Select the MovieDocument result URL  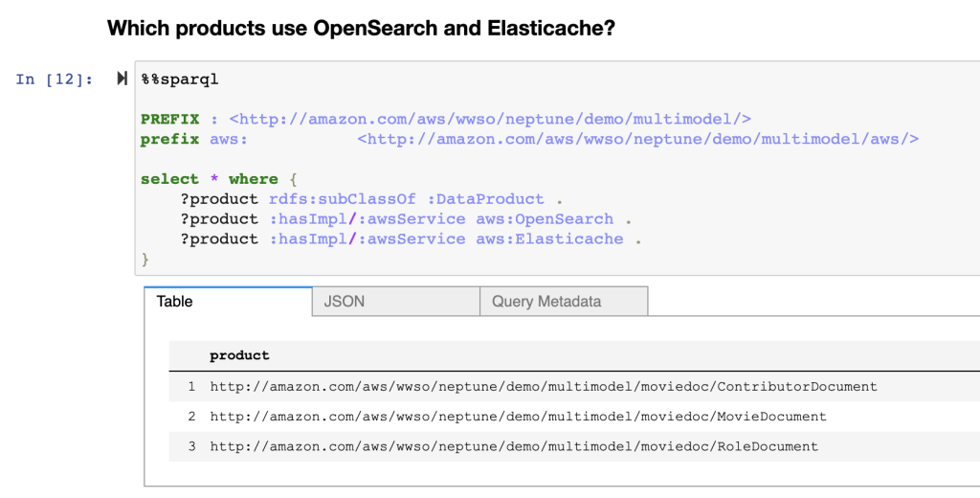pyautogui.click(x=518, y=417)
